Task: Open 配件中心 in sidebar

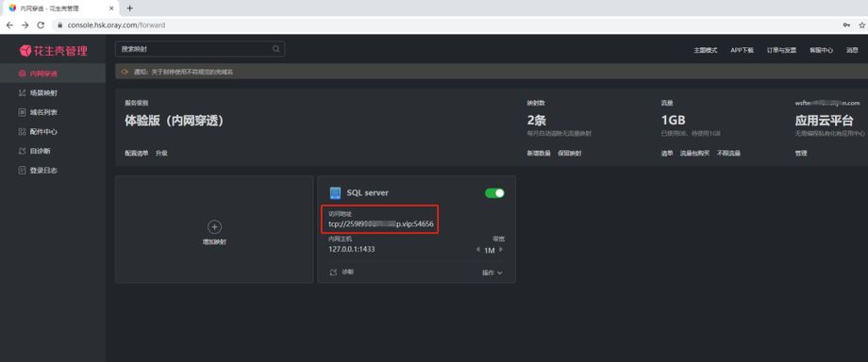Action: pos(53,132)
